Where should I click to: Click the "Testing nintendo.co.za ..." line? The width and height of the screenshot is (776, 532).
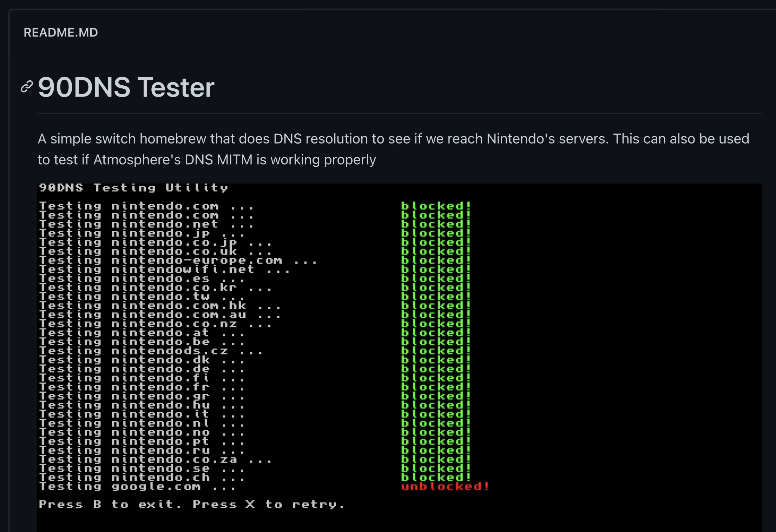click(x=155, y=460)
